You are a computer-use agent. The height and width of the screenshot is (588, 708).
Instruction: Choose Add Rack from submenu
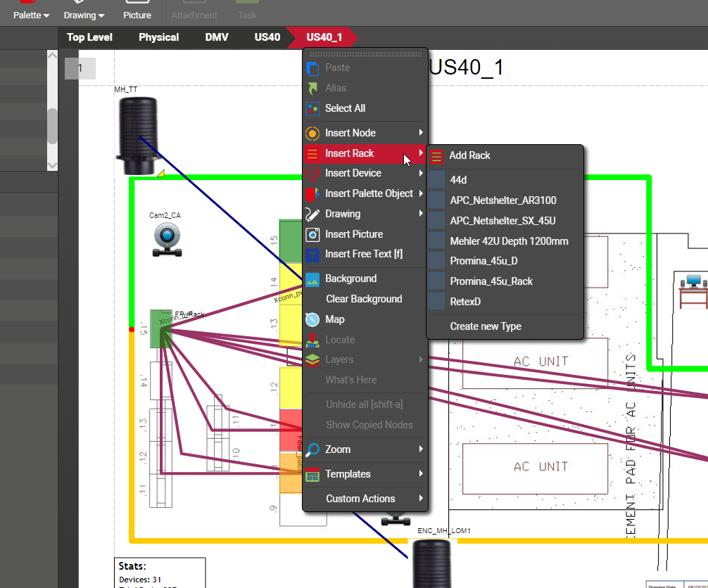tap(469, 155)
